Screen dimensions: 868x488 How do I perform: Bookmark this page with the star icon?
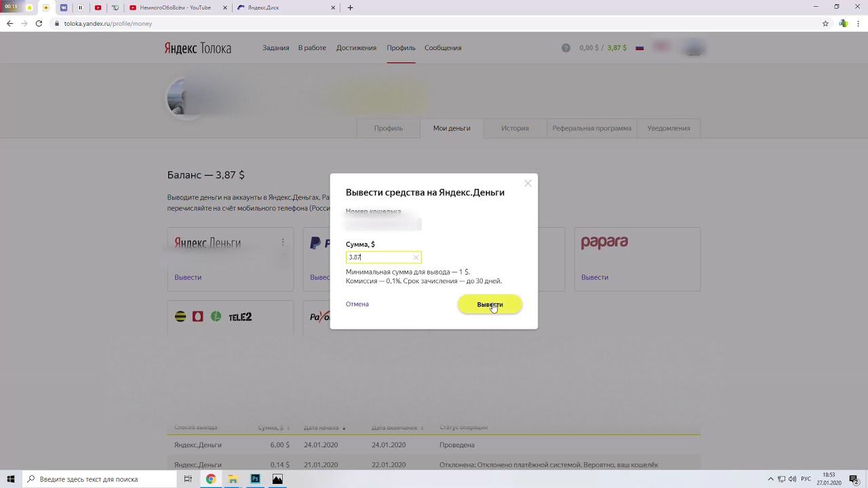(x=825, y=23)
